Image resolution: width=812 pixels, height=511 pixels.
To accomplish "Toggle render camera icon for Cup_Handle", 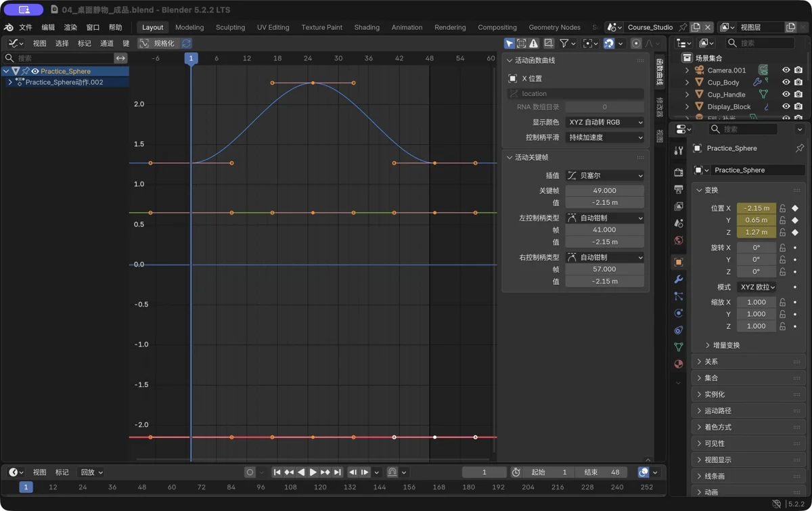I will 798,95.
